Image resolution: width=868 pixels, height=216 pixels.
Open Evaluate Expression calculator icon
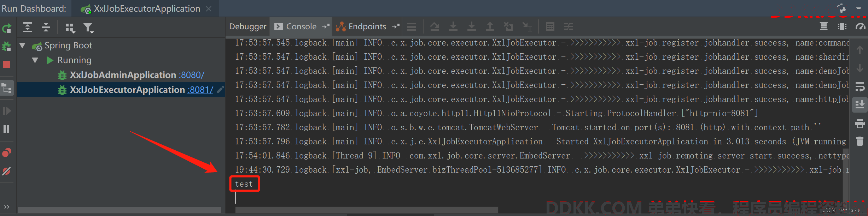[550, 26]
